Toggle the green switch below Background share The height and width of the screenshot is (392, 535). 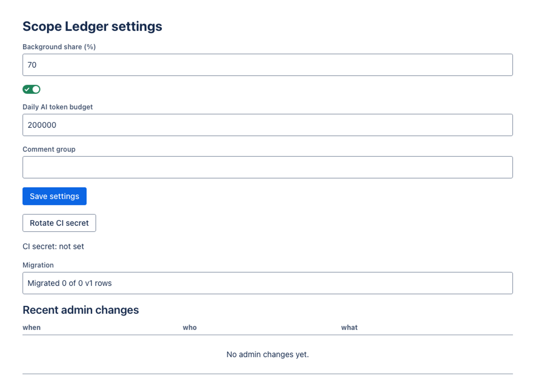pyautogui.click(x=32, y=90)
